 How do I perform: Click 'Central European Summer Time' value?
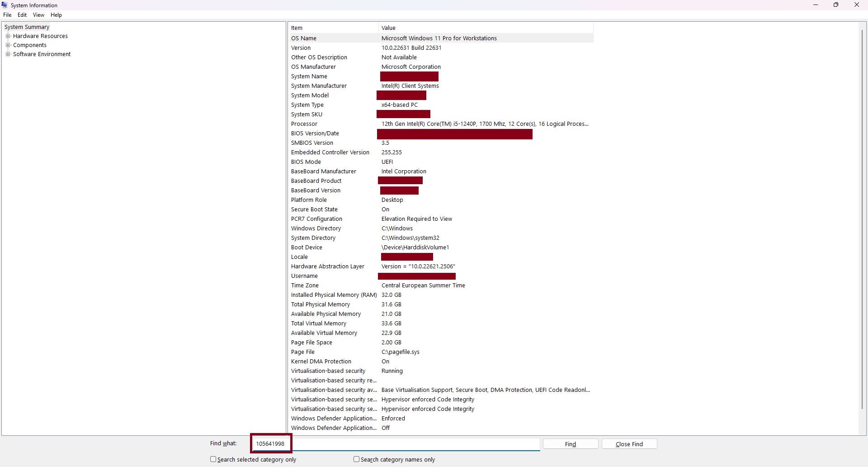click(423, 286)
